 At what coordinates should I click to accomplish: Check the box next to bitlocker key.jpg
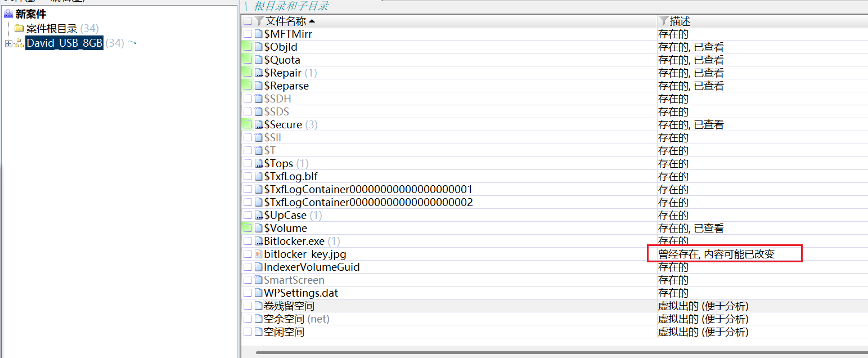(248, 254)
